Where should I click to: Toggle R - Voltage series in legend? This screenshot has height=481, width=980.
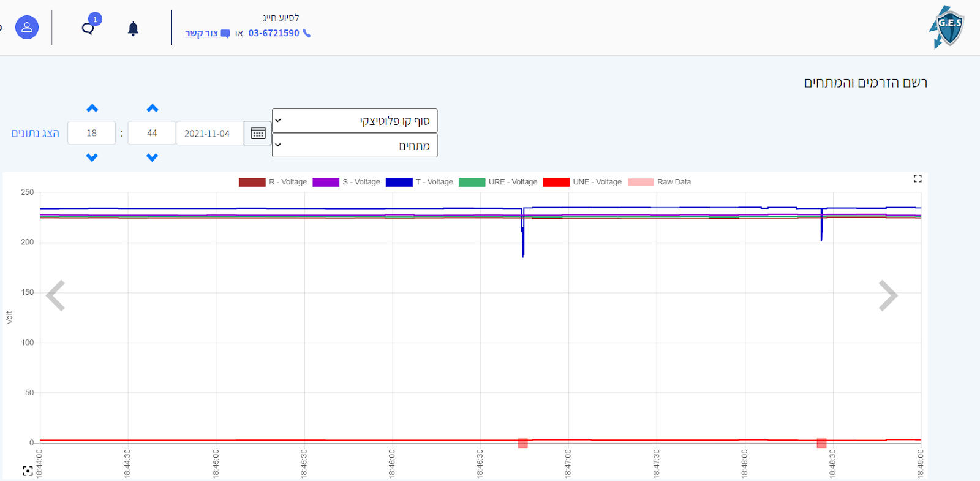273,182
